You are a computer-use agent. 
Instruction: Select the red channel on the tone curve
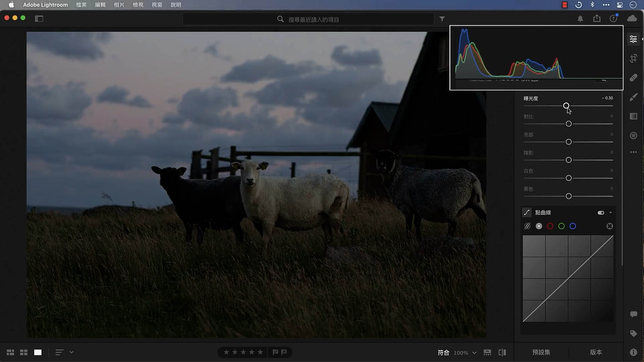[x=550, y=226]
